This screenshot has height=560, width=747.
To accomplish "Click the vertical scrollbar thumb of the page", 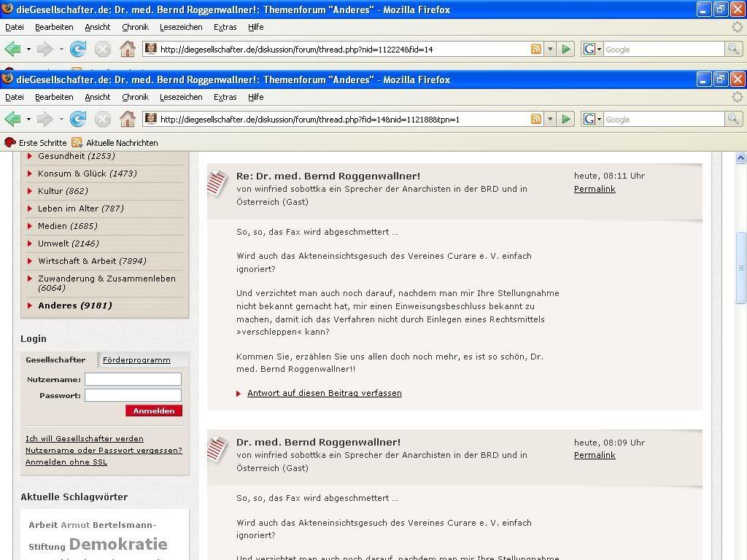I will pos(740,268).
